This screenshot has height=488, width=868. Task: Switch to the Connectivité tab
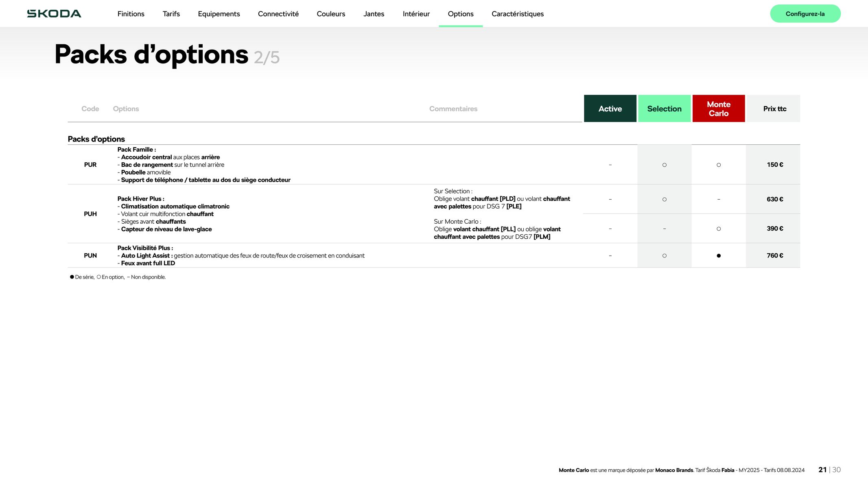[x=278, y=14]
